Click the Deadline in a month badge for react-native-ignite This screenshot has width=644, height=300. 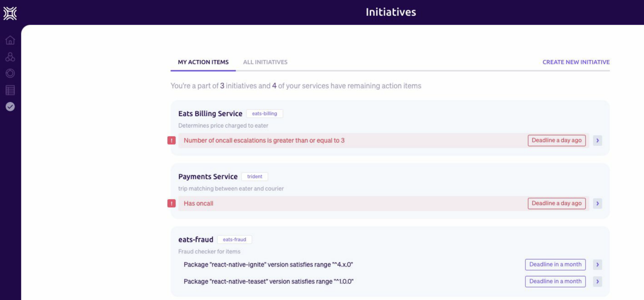[x=555, y=265]
